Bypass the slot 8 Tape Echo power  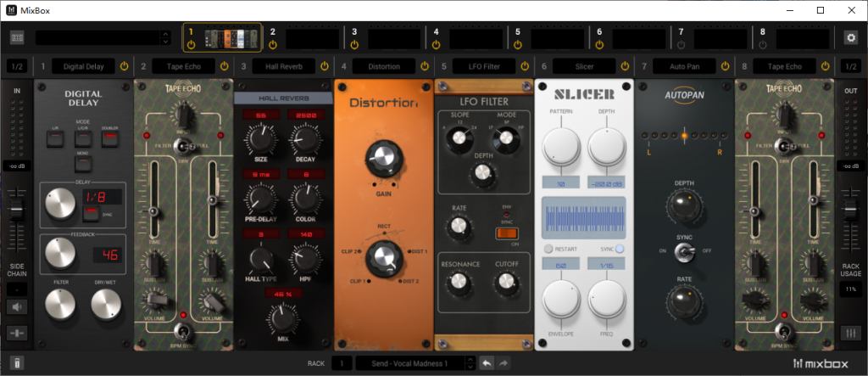826,66
